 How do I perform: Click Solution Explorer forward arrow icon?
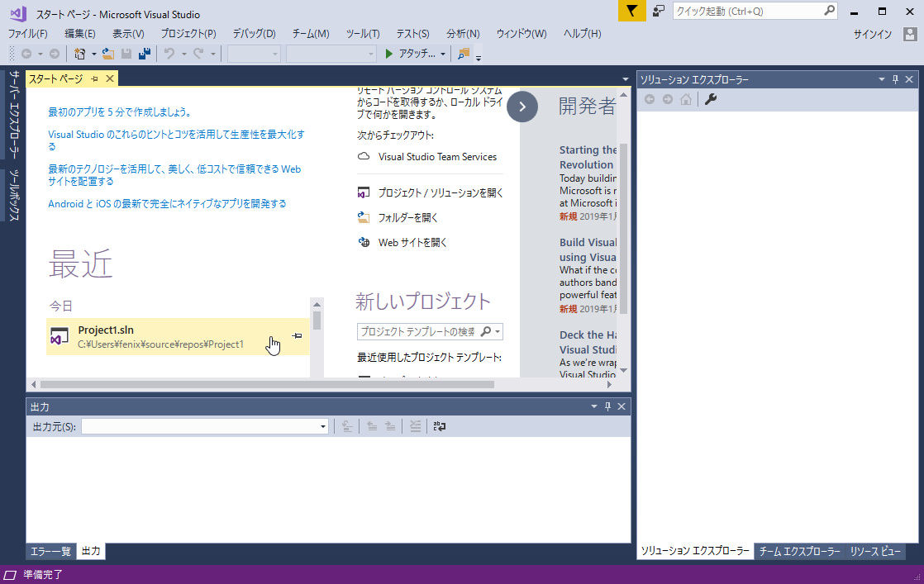pos(668,99)
